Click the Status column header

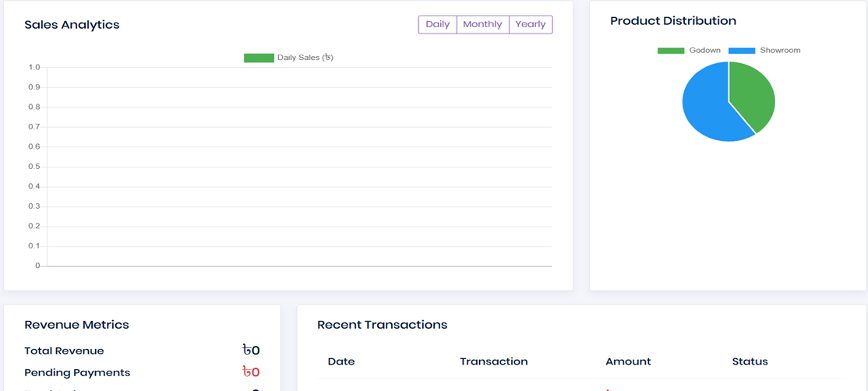tap(750, 361)
